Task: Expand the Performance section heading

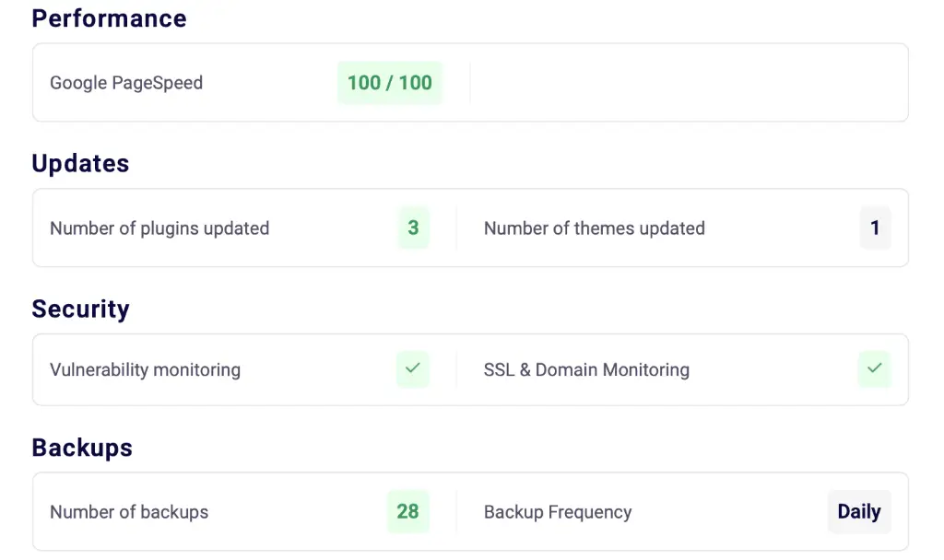Action: pos(109,18)
